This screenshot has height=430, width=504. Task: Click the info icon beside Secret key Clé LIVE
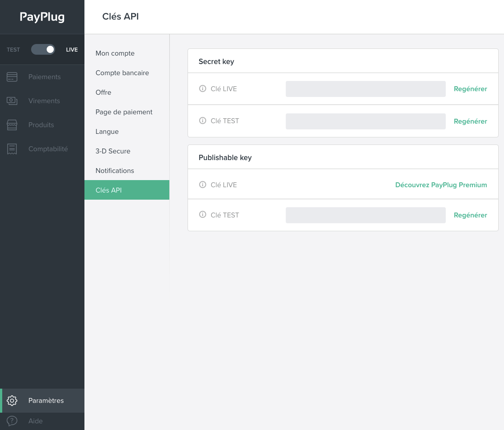(203, 88)
